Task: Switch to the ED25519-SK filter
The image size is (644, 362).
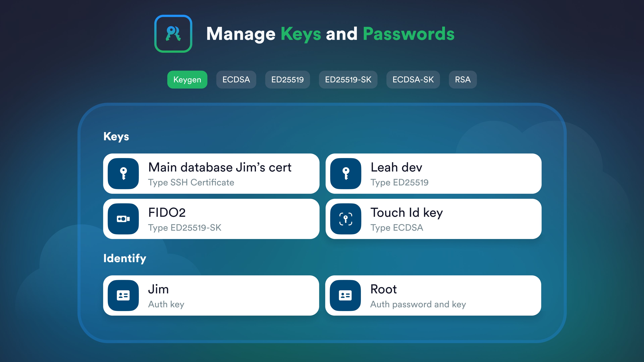Action: tap(348, 79)
